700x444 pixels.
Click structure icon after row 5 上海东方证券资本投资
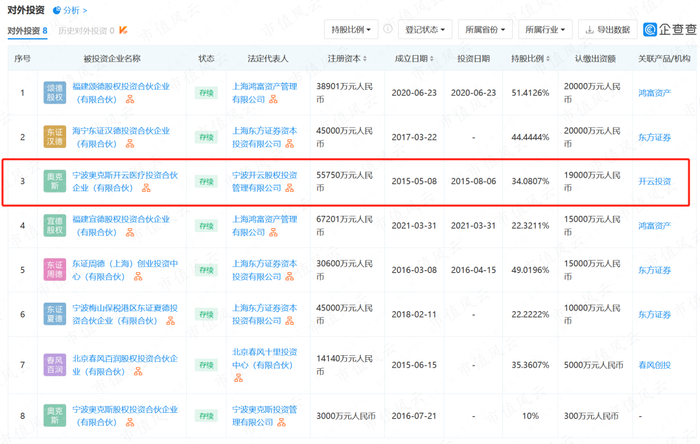coord(290,277)
